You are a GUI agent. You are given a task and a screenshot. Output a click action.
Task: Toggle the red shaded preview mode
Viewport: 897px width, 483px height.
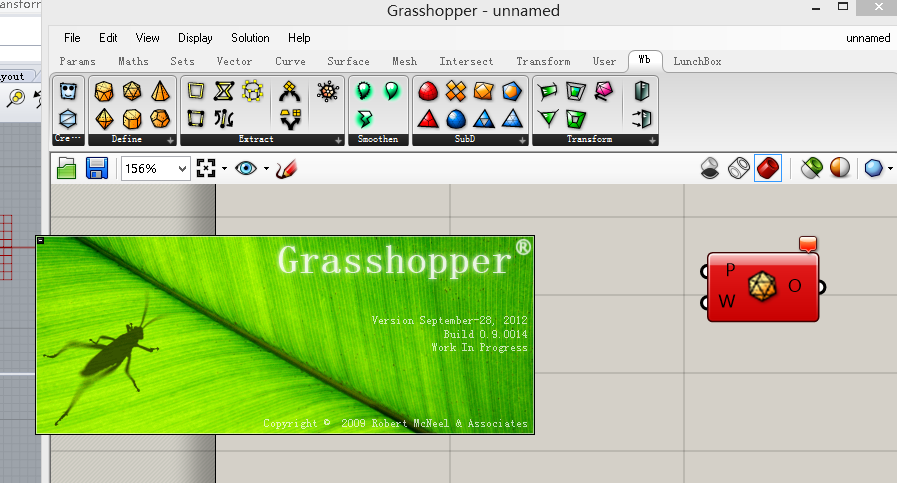[768, 168]
